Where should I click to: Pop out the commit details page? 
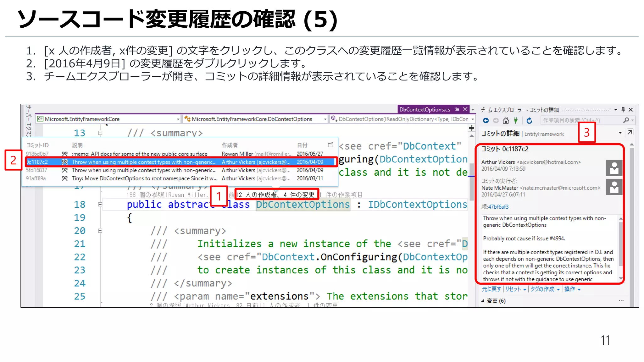pos(630,132)
